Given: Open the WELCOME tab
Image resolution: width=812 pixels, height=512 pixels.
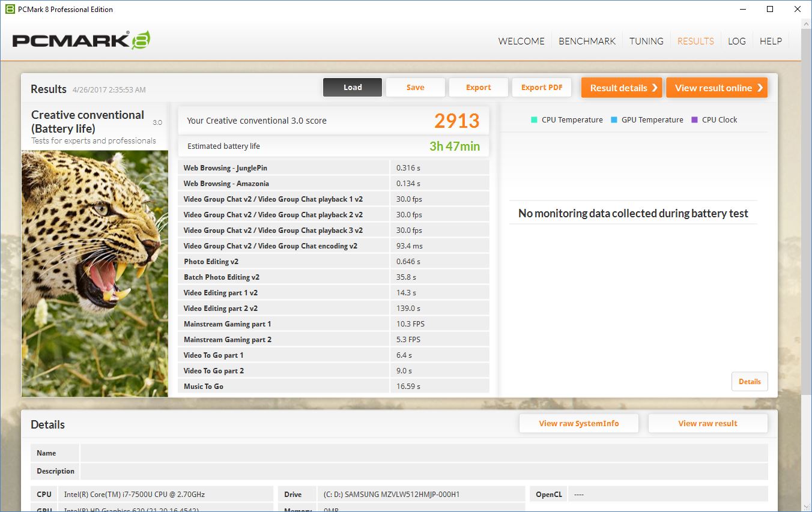Looking at the screenshot, I should point(521,41).
